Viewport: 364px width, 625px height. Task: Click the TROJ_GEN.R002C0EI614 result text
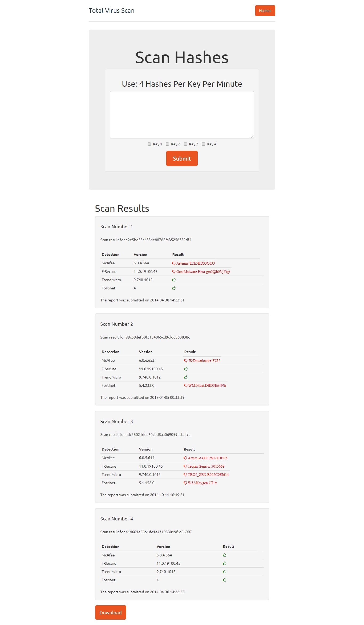(x=208, y=475)
